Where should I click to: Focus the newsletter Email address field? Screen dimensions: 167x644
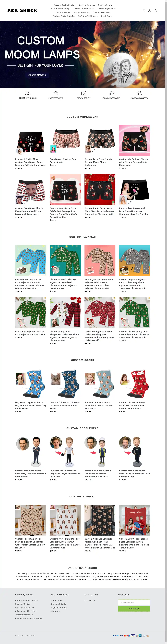pyautogui.click(x=134, y=602)
